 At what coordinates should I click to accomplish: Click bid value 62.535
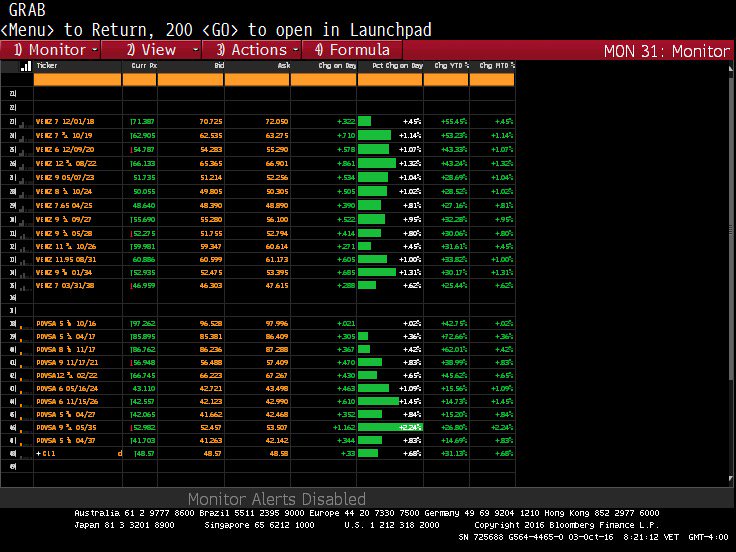[210, 136]
